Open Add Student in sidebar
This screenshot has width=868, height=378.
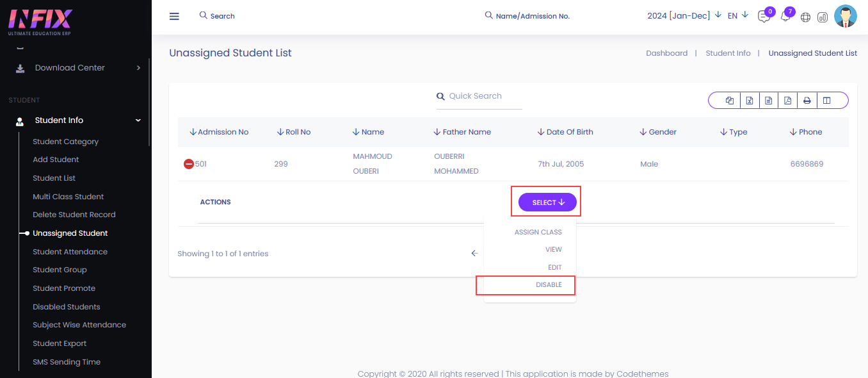[x=56, y=160]
